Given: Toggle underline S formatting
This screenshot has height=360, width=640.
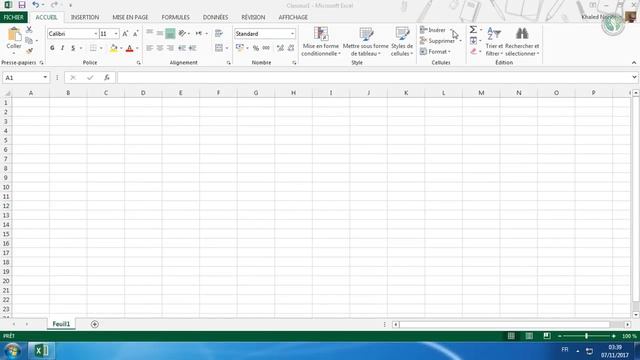Looking at the screenshot, I should [73, 48].
